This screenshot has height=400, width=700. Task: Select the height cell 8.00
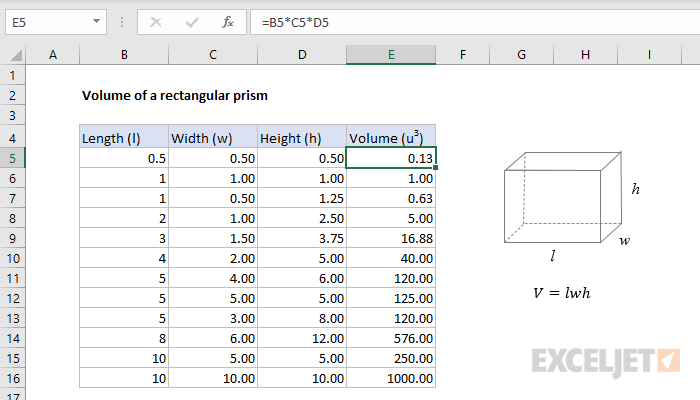pos(302,318)
